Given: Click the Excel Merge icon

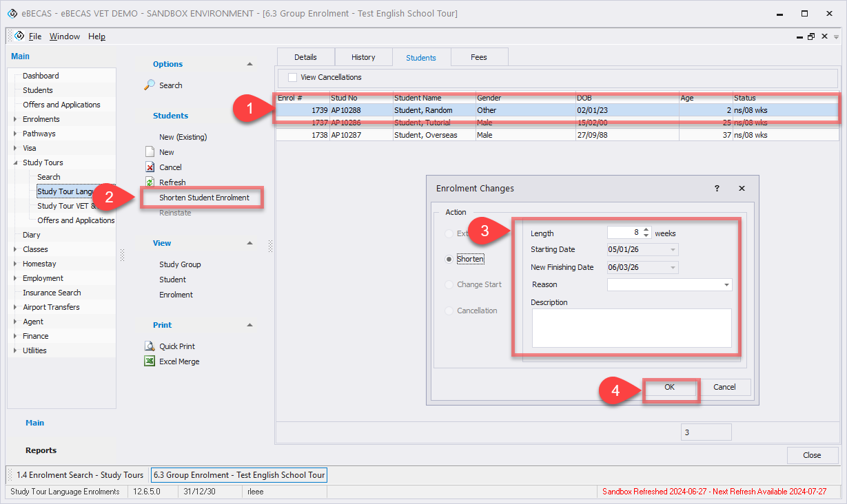Looking at the screenshot, I should [x=150, y=361].
